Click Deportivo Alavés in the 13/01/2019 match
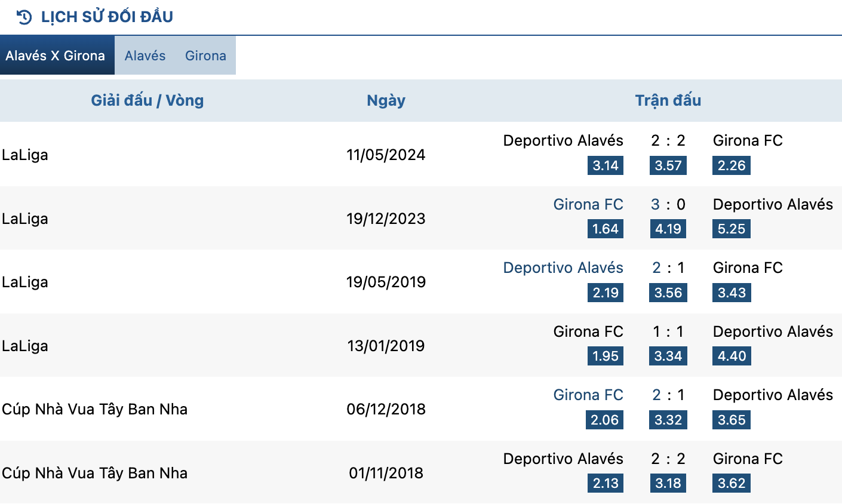 pos(773,331)
